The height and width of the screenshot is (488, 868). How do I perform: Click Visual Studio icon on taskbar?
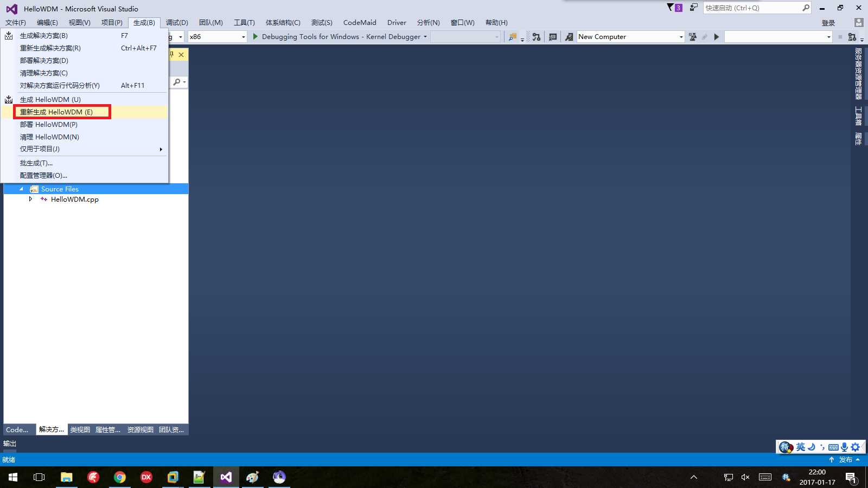coord(226,477)
